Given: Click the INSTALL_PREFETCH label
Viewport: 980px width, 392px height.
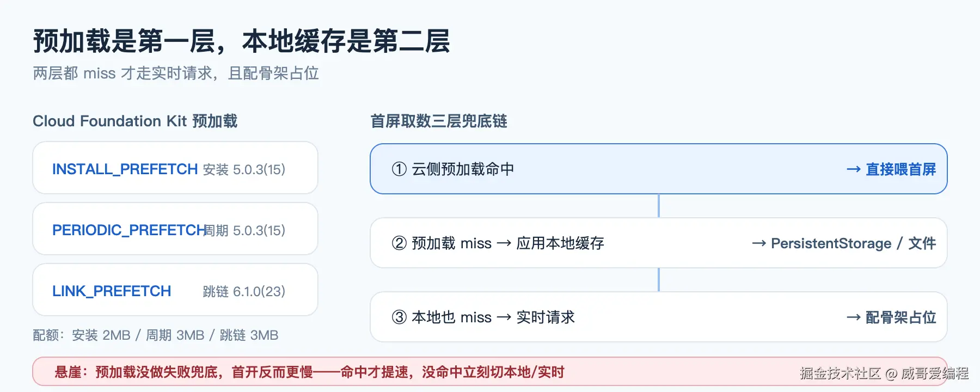Looking at the screenshot, I should point(125,169).
